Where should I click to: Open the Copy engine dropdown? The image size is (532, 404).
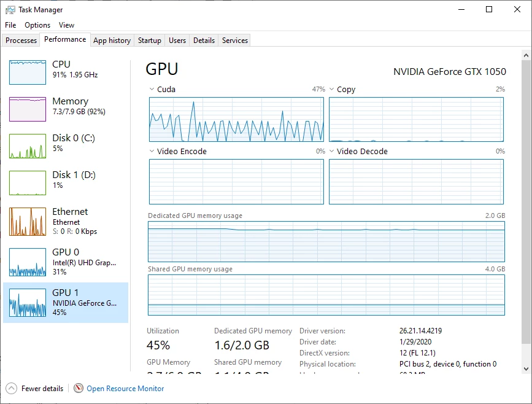331,89
